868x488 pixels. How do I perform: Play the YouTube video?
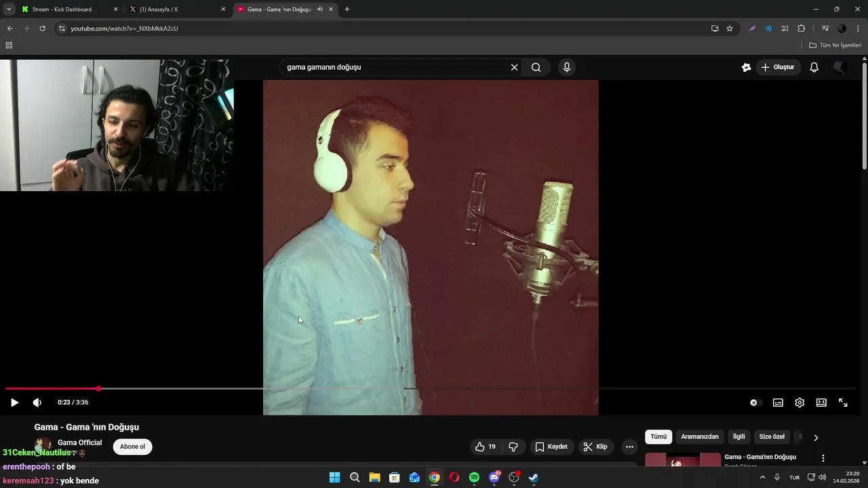click(14, 403)
